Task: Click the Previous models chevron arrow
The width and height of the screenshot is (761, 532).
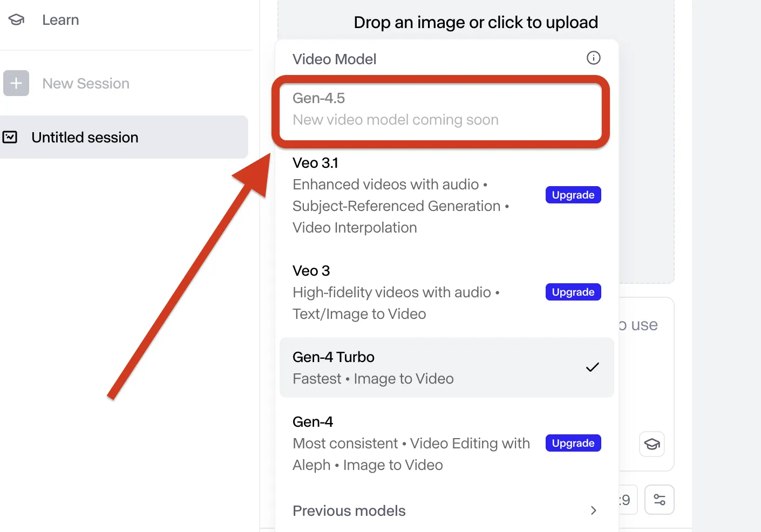Action: click(x=593, y=510)
